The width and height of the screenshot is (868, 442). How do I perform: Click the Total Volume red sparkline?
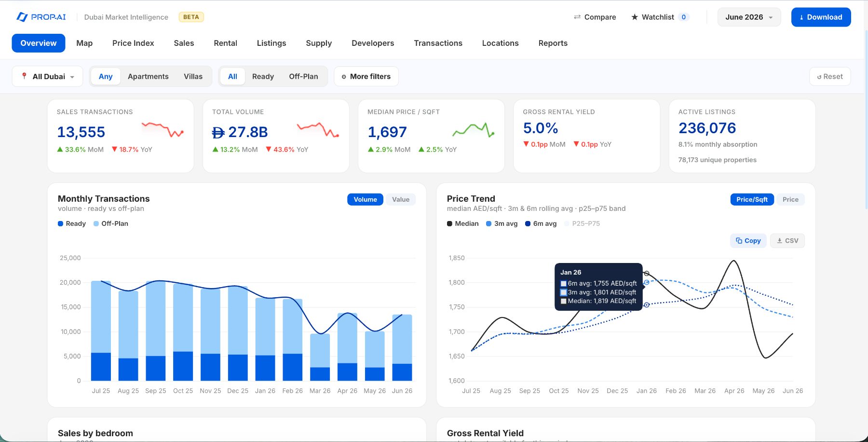coord(318,129)
